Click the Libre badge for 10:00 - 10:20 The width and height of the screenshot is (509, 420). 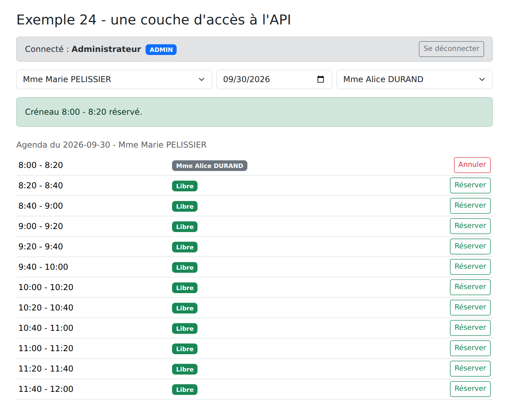pos(185,288)
